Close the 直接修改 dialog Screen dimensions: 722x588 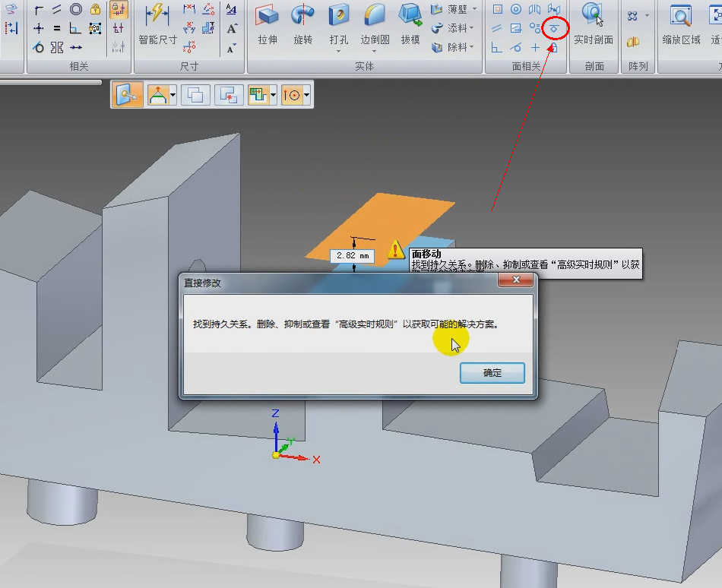[516, 280]
